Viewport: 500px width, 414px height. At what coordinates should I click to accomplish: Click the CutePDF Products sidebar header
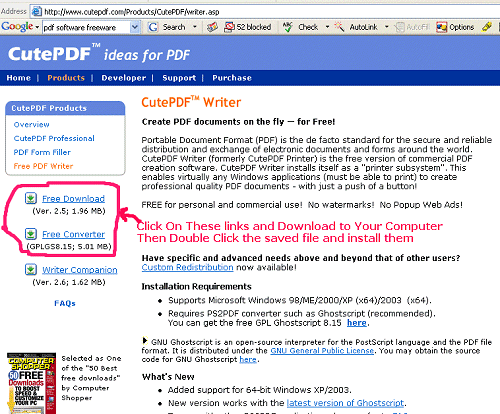65,108
